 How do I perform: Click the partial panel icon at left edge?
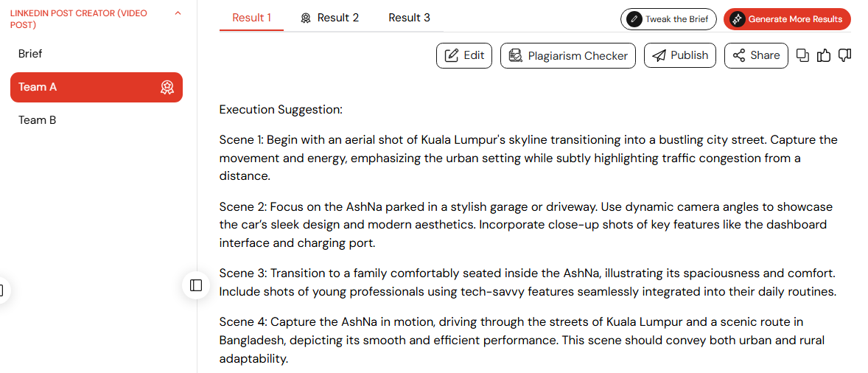(3, 290)
